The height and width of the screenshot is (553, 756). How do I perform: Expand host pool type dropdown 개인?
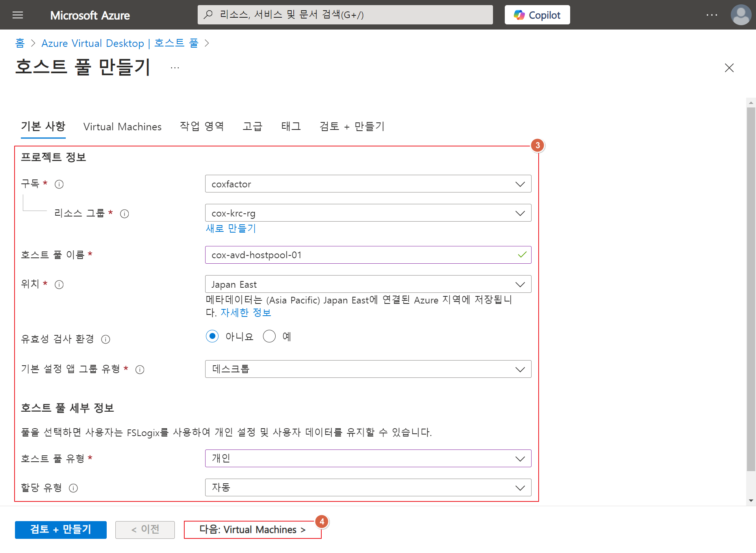click(368, 459)
